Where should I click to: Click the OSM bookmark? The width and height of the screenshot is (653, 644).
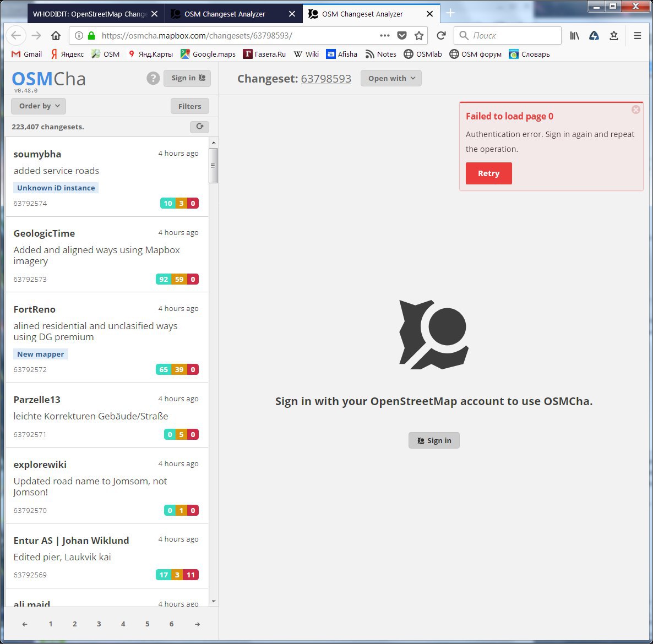click(x=106, y=54)
